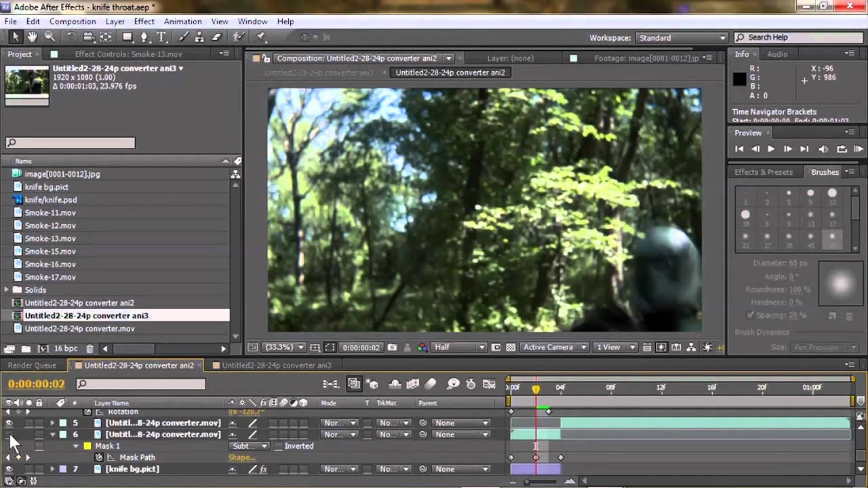Hide layer 5 using its eye icon

click(9, 423)
